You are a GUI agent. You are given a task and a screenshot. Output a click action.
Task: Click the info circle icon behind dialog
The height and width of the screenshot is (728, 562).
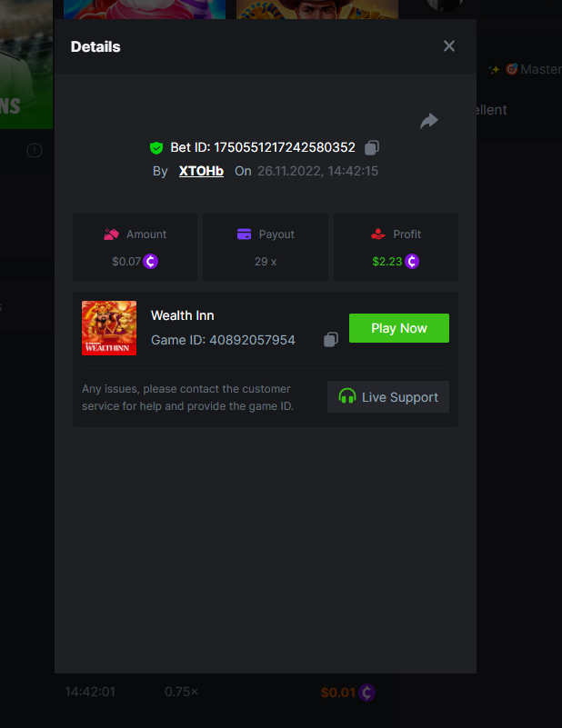35,151
